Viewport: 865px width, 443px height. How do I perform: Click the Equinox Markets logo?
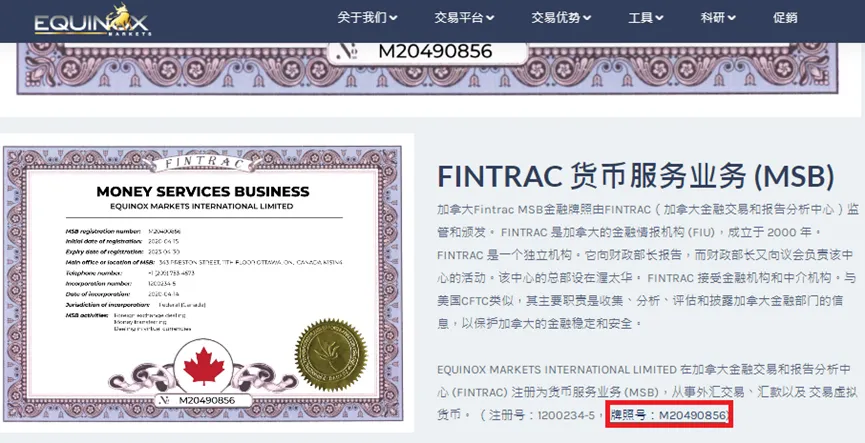(92, 21)
